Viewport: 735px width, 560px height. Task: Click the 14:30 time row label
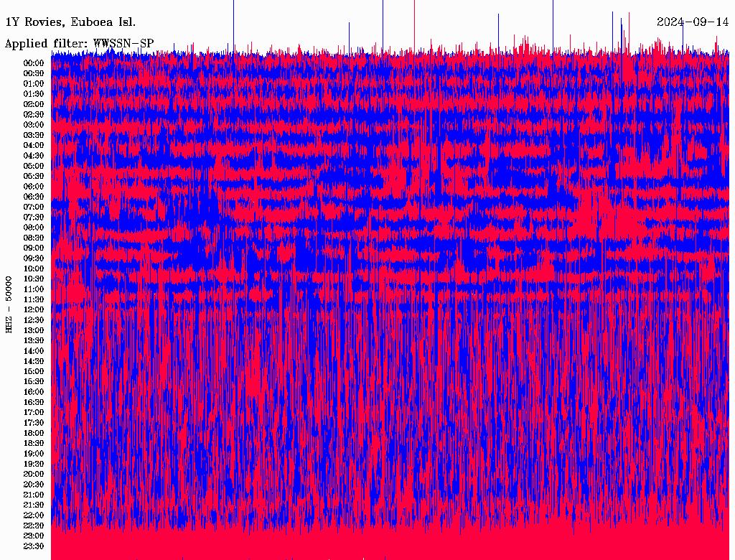pyautogui.click(x=34, y=361)
